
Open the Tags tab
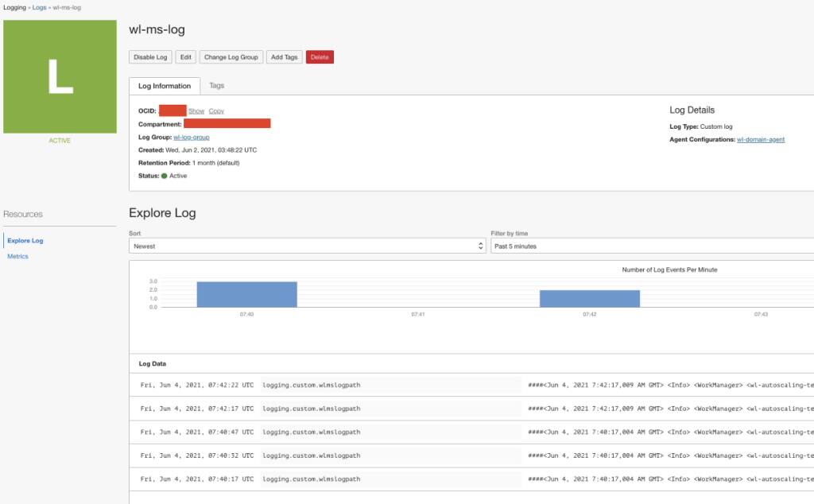coord(216,85)
